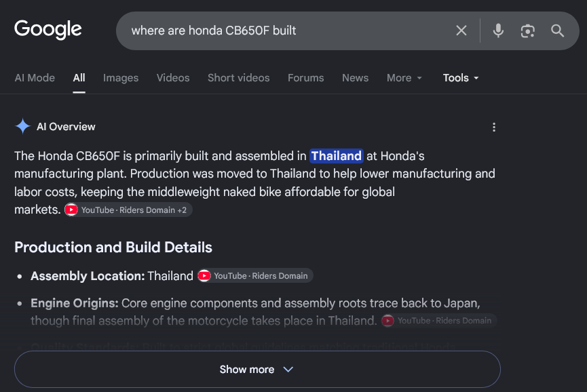This screenshot has height=392, width=587.
Task: Switch to the News tab
Action: (355, 78)
